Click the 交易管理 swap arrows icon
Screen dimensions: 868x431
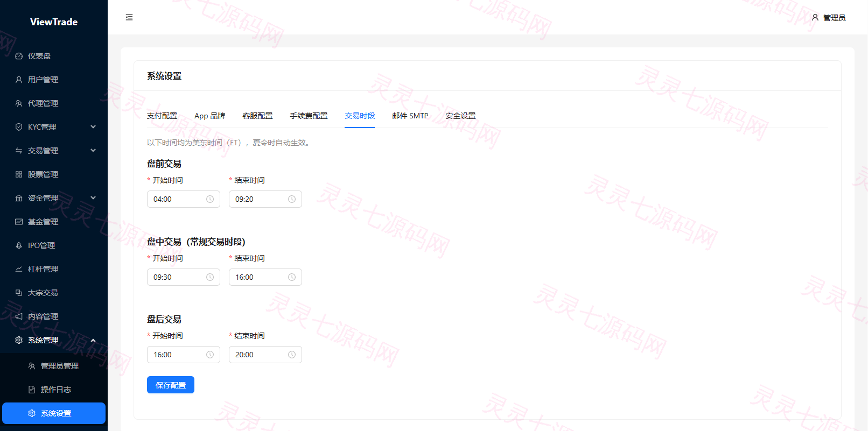pyautogui.click(x=19, y=151)
